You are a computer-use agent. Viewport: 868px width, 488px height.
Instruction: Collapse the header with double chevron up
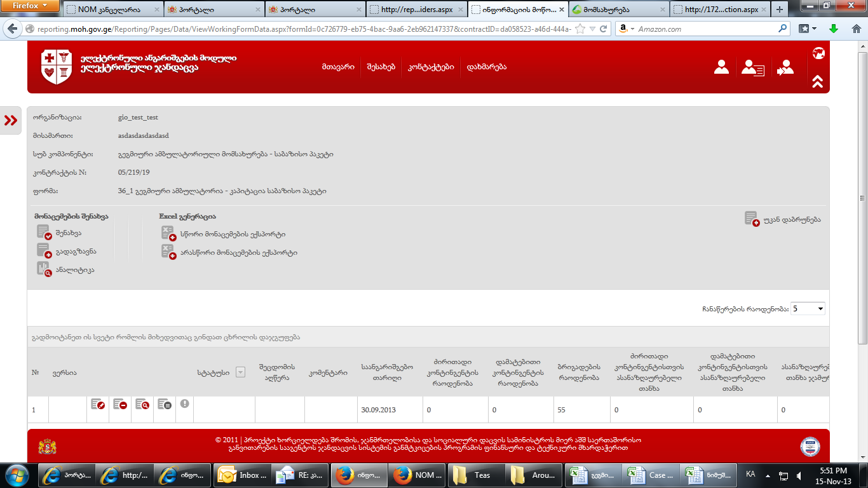pos(818,81)
